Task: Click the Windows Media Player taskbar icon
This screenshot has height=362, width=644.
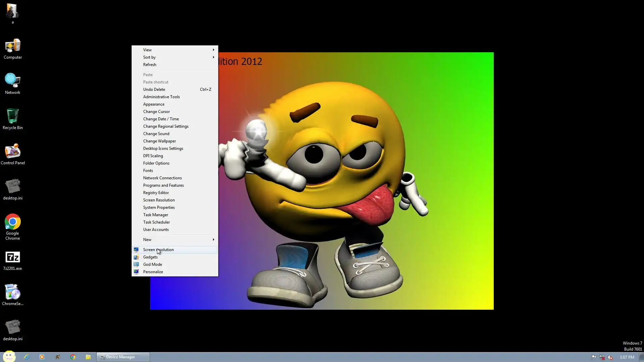Action: click(x=42, y=357)
